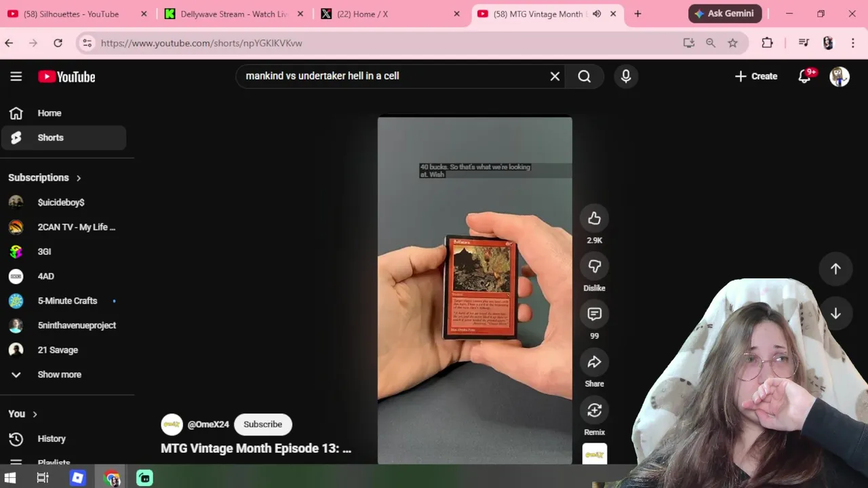Open Task View on the taskbar
The width and height of the screenshot is (868, 488).
coord(42,478)
